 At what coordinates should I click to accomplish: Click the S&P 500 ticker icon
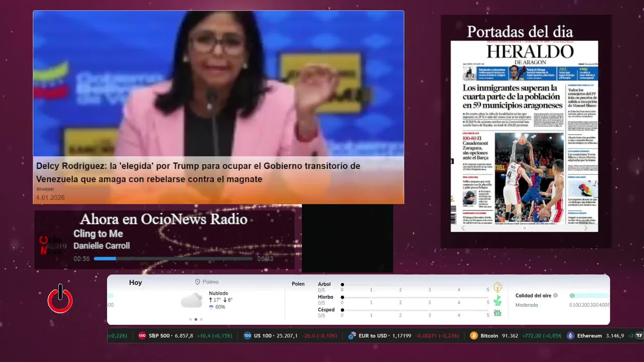pos(142,336)
